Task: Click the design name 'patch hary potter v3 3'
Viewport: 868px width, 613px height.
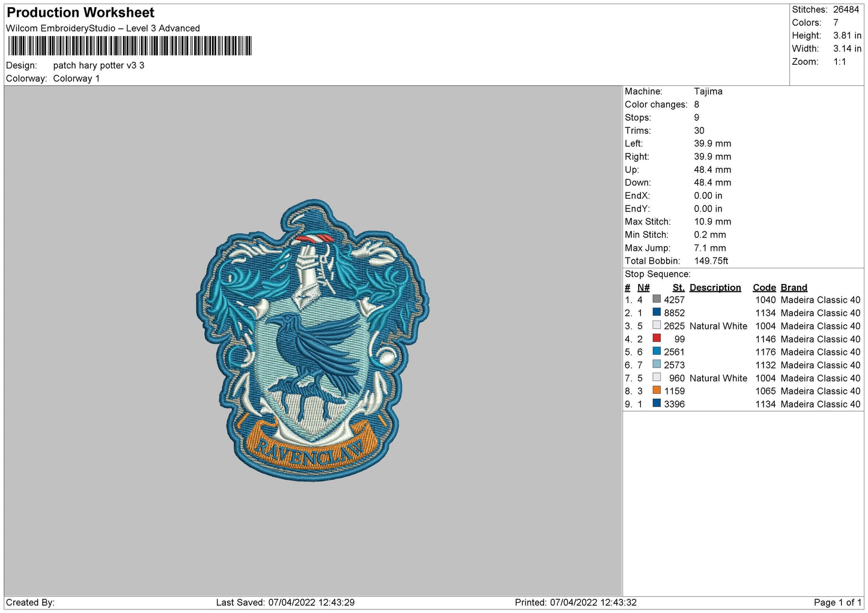Action: (99, 65)
